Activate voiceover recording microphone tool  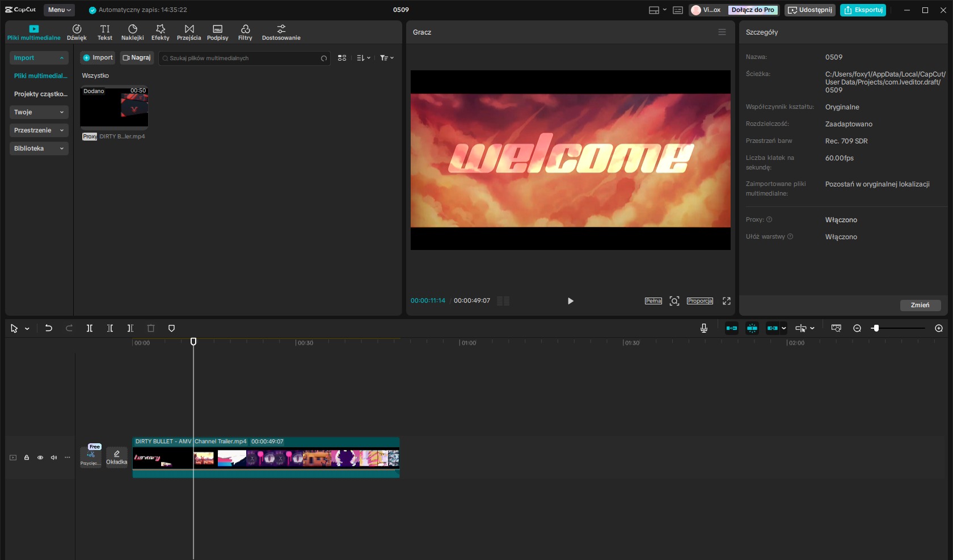tap(704, 328)
